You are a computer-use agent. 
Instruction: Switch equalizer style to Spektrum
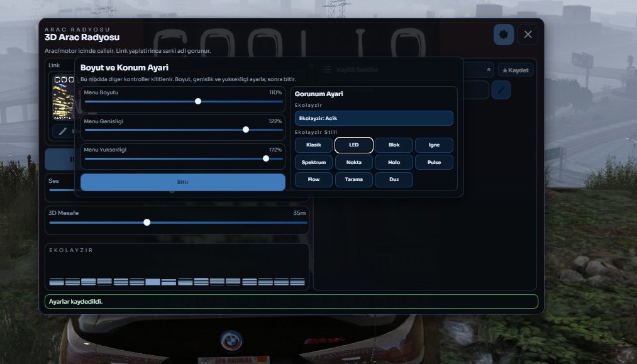(x=314, y=162)
